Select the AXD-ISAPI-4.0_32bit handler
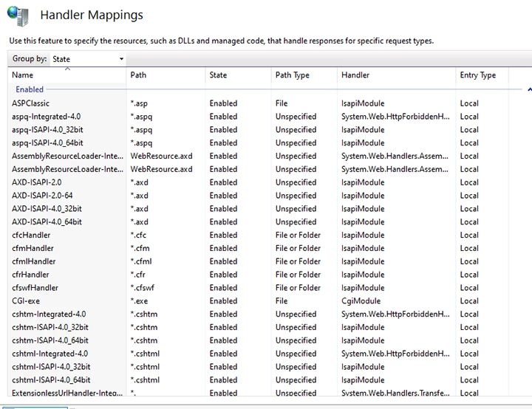This screenshot has height=409, width=532. tap(47, 209)
